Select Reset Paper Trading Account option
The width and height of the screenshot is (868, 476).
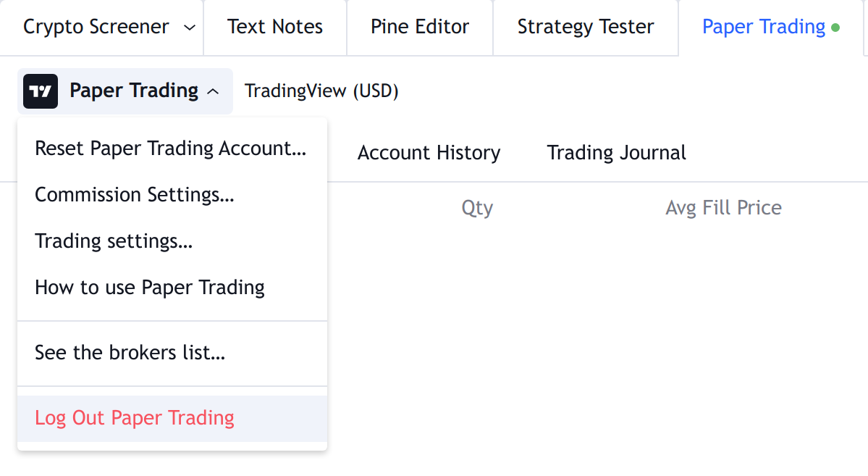[x=172, y=149]
